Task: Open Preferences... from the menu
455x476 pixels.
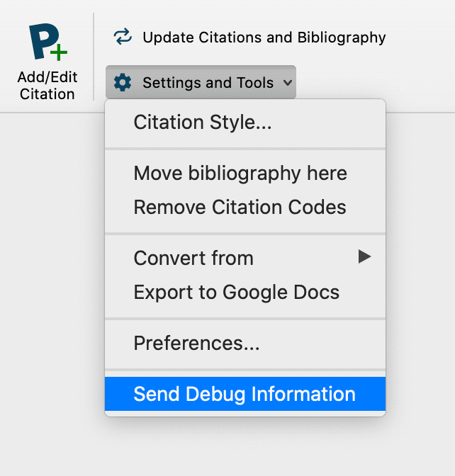Action: click(196, 344)
